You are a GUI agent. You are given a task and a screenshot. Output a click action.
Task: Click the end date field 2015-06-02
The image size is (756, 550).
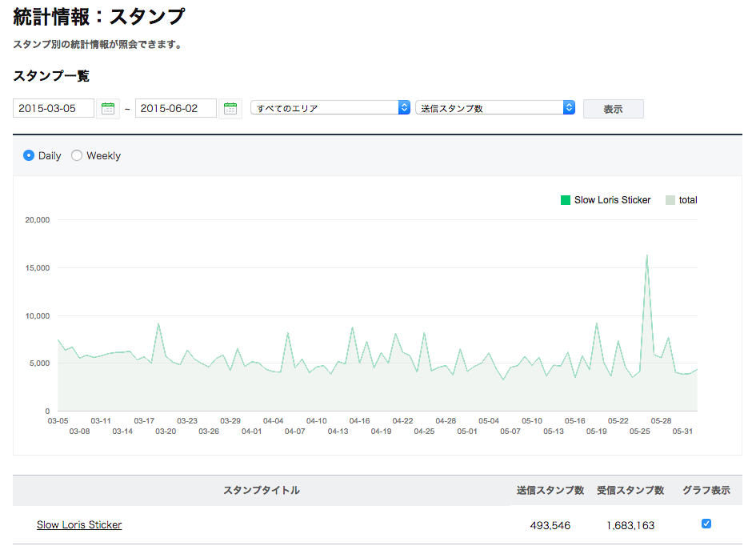click(175, 108)
